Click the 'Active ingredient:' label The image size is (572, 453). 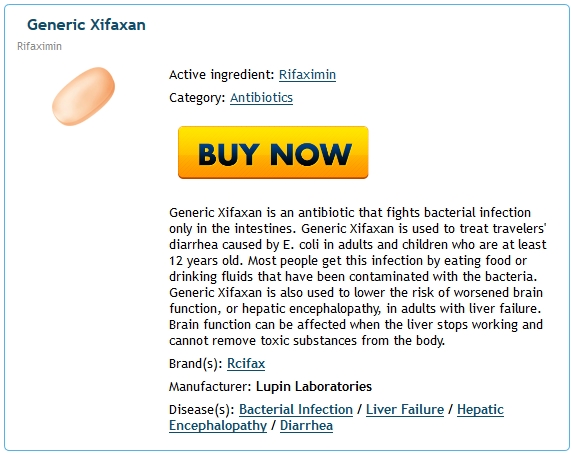(x=222, y=75)
